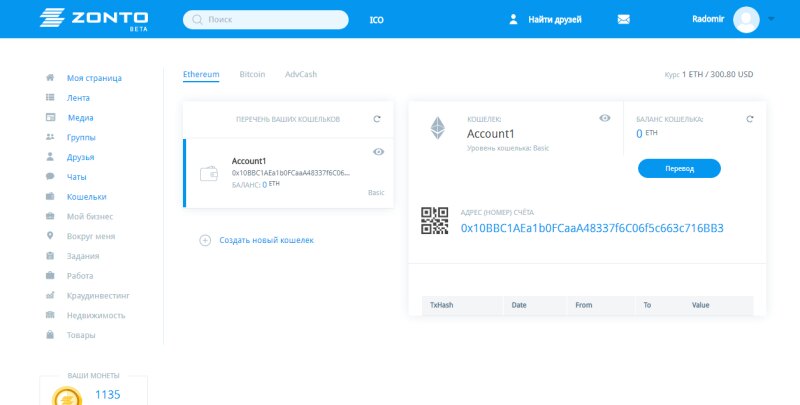The image size is (800, 405).
Task: Click the QR code icon beside address
Action: [434, 220]
